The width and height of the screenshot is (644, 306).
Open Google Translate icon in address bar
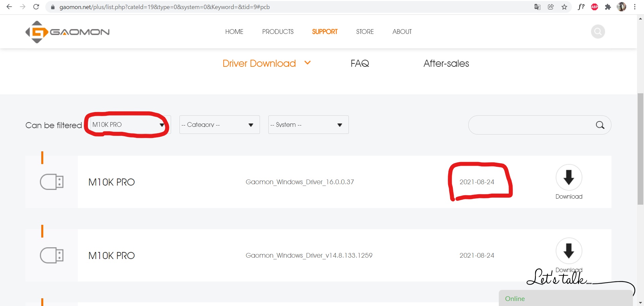click(x=537, y=7)
